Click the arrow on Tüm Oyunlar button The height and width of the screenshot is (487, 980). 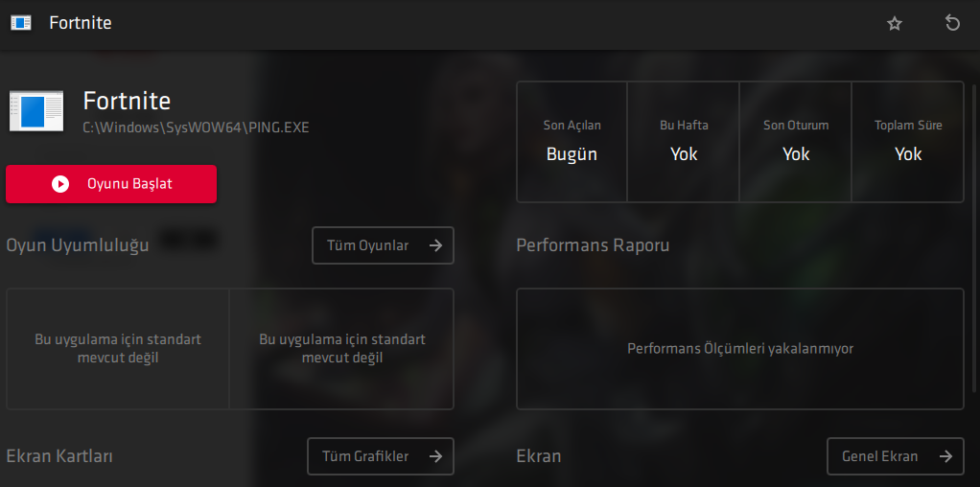[x=435, y=245]
